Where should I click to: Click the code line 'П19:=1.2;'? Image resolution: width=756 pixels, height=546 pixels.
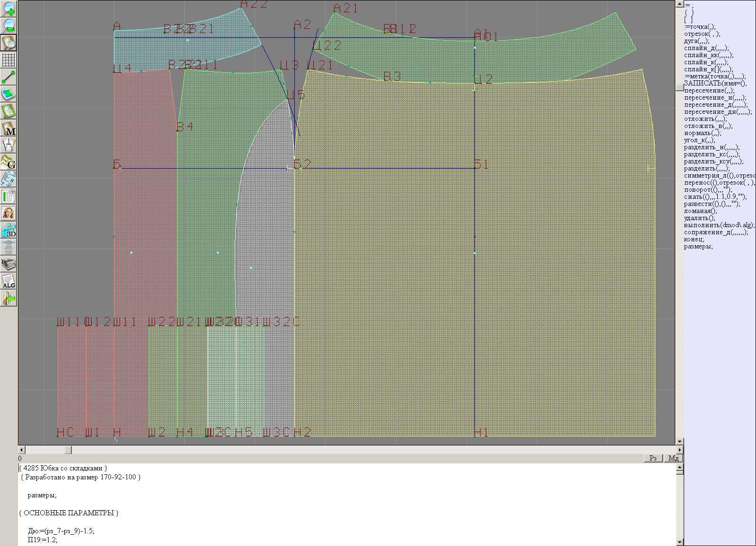coord(43,539)
